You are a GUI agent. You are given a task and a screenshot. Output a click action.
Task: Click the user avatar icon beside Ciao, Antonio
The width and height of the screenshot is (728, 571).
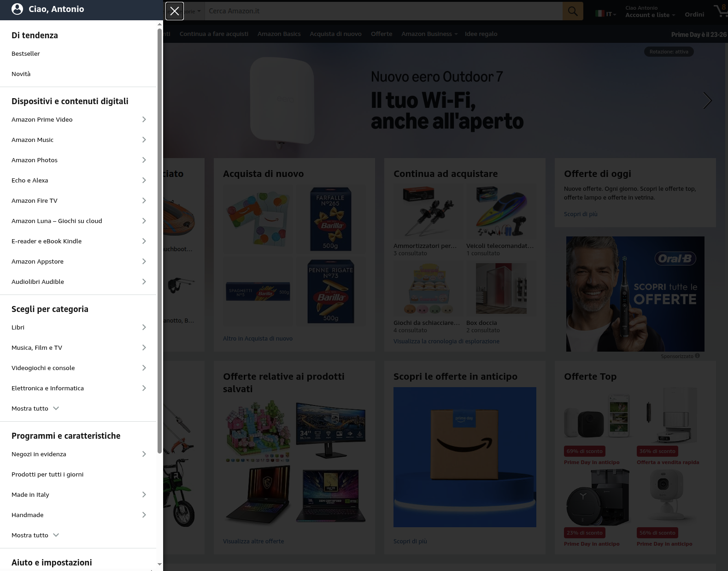(x=17, y=9)
